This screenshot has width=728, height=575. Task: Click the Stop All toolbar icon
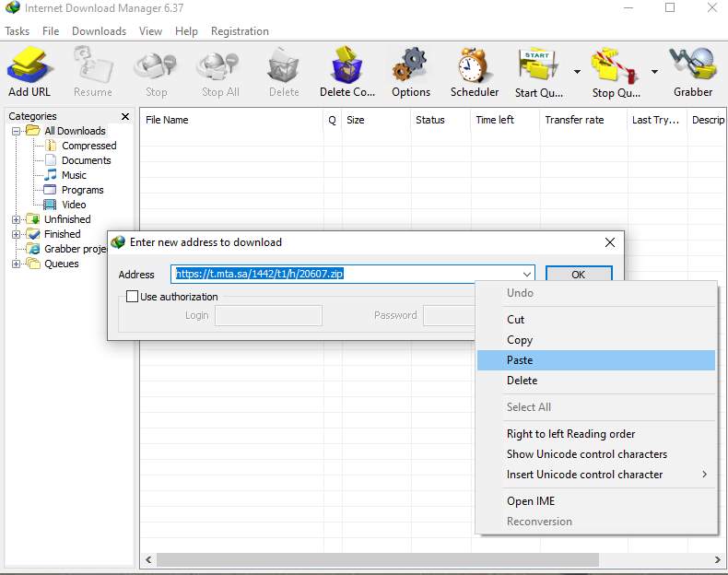[220, 71]
